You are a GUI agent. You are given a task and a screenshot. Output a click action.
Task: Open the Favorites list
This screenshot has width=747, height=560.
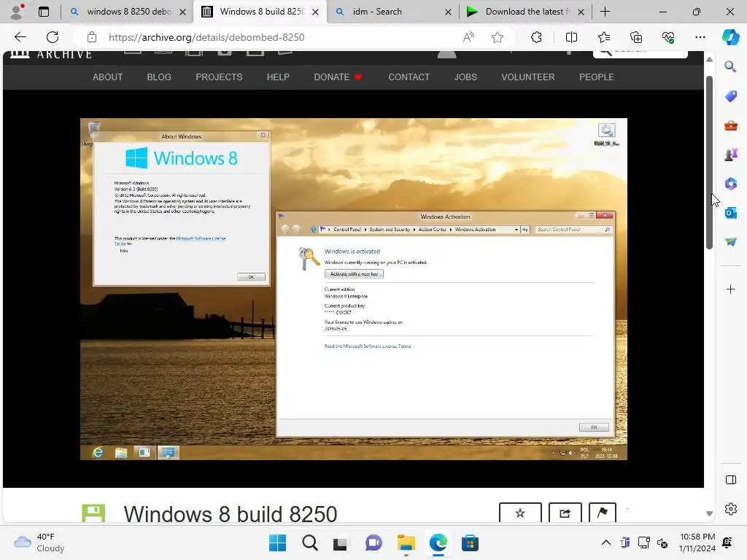coord(603,37)
